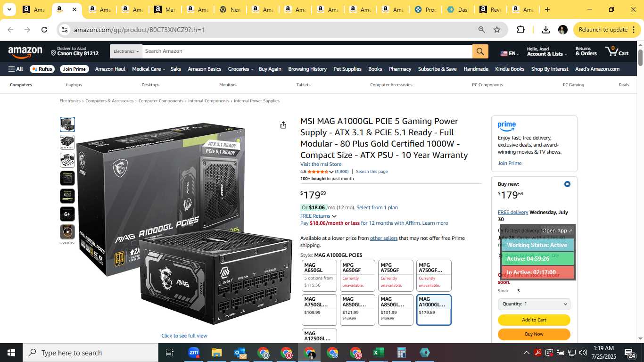The image size is (644, 362).
Task: Click Relaunch to update button
Action: click(607, 30)
